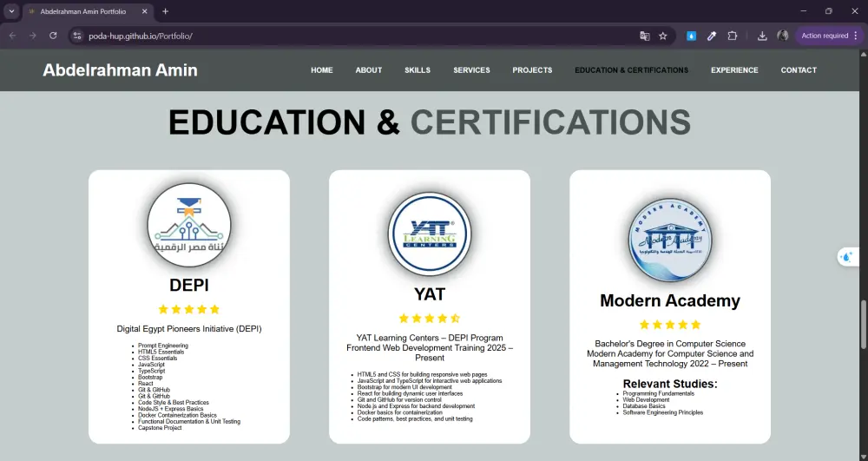Click the browser forward arrow
The image size is (868, 461).
click(33, 36)
